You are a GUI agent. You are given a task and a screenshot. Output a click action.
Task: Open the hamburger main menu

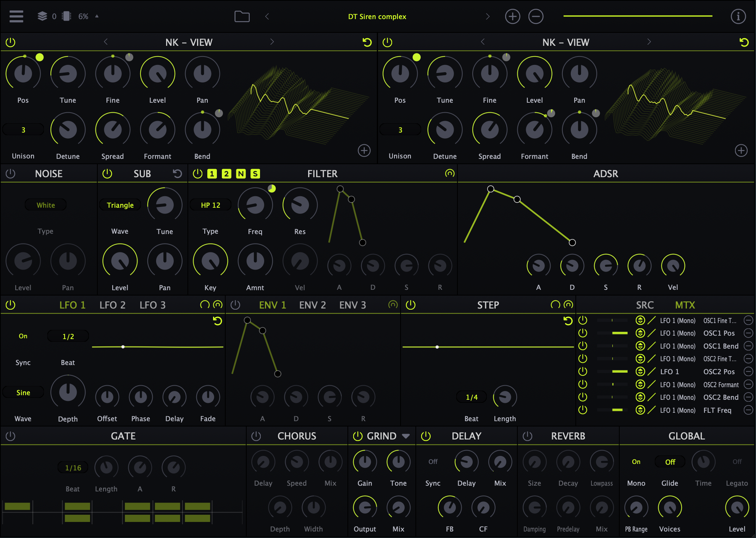pos(16,16)
